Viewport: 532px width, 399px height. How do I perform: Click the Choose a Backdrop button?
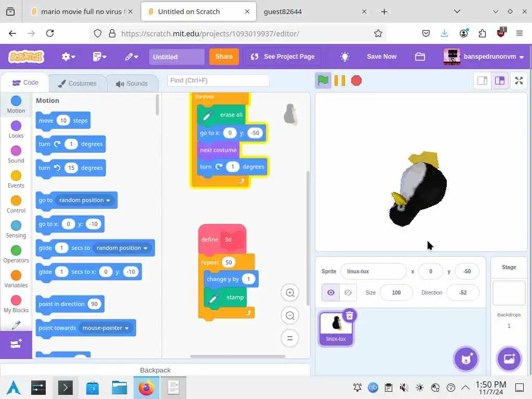click(x=509, y=359)
